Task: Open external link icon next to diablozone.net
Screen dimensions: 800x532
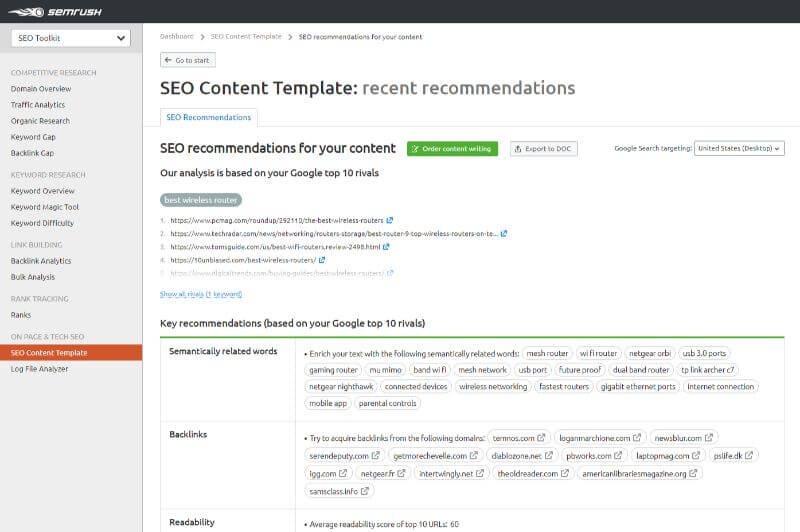Action: [x=549, y=455]
